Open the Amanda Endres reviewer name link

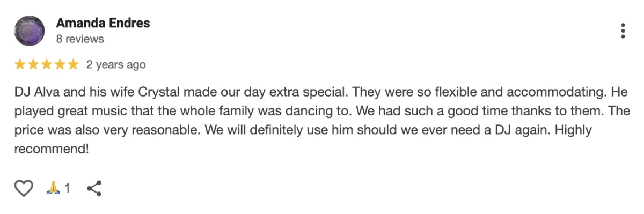coord(103,23)
